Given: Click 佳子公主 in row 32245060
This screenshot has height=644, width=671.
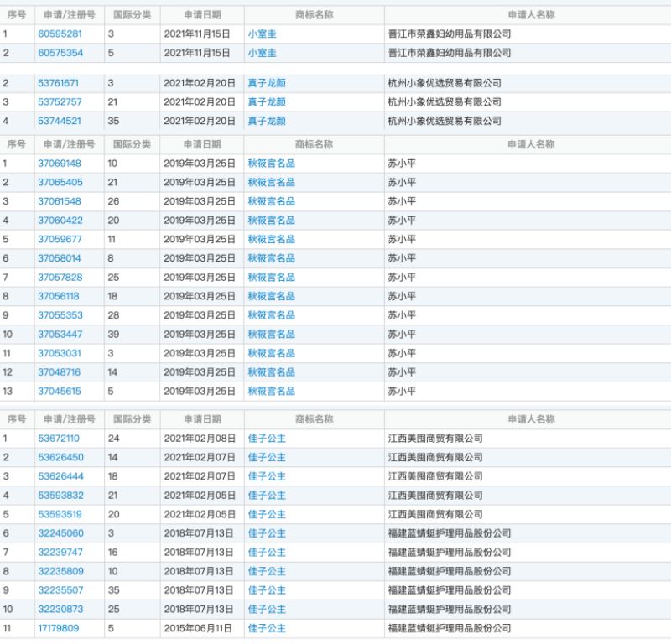Looking at the screenshot, I should pos(267,533).
